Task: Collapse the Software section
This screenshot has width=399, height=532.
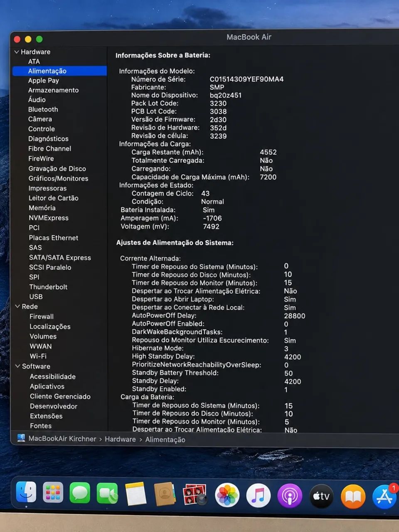Action: pyautogui.click(x=17, y=366)
